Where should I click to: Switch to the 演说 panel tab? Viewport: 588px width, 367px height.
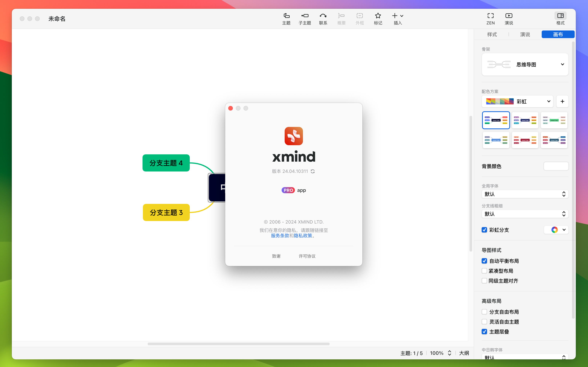click(525, 34)
